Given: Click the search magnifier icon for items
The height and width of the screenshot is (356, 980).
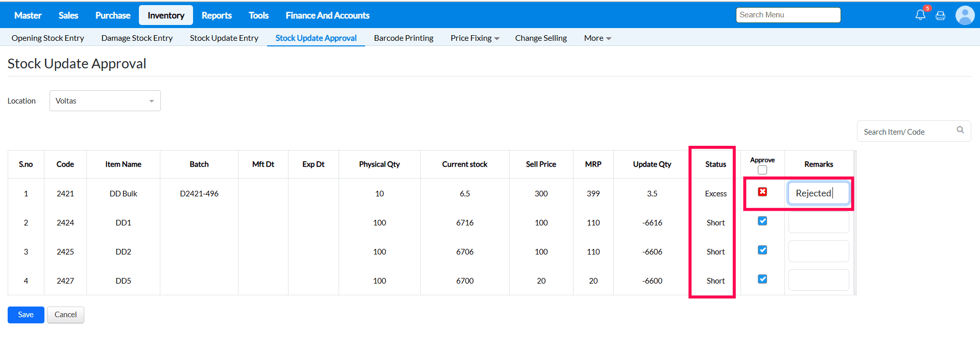Looking at the screenshot, I should click(x=960, y=130).
